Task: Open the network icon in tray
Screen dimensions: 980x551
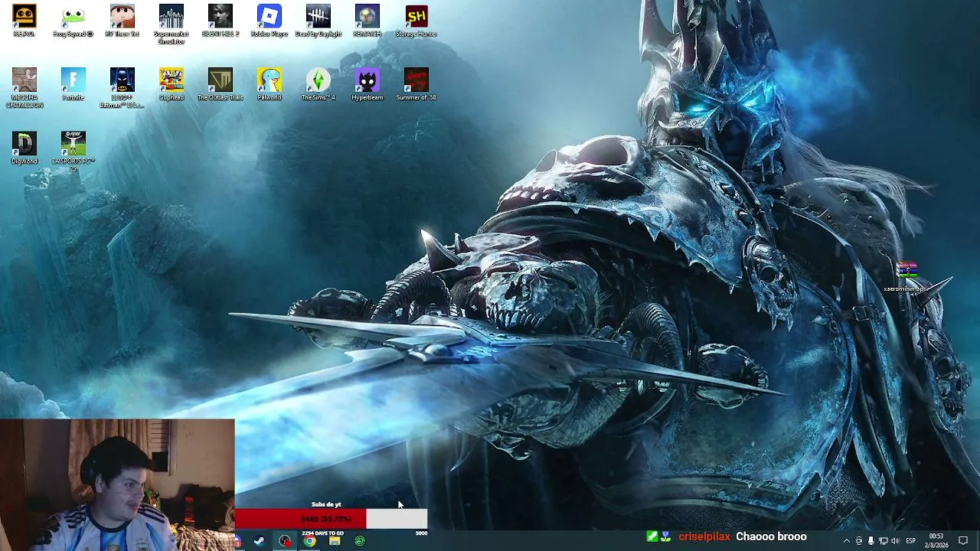Action: tap(883, 541)
